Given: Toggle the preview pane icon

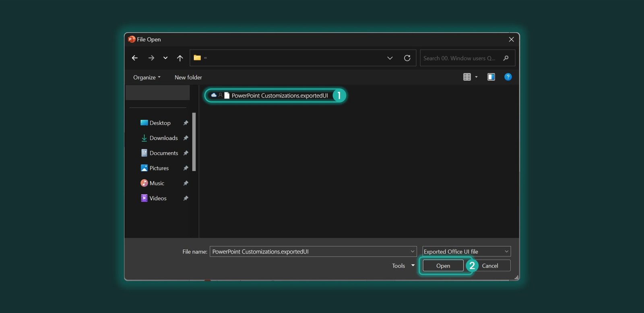Looking at the screenshot, I should 491,77.
